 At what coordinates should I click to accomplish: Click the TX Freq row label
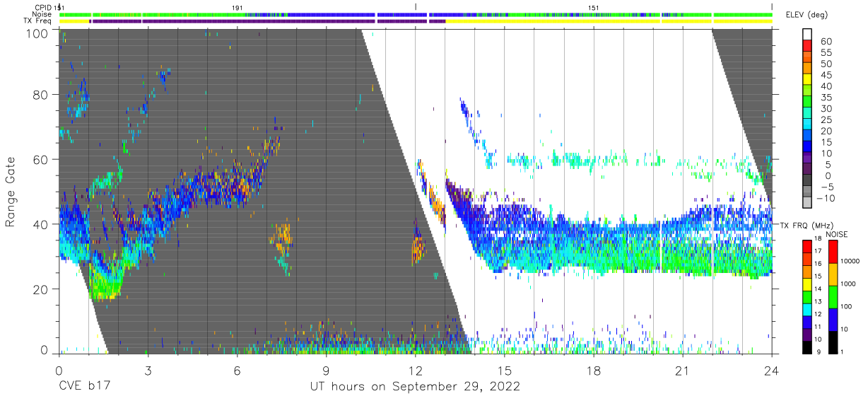point(38,21)
